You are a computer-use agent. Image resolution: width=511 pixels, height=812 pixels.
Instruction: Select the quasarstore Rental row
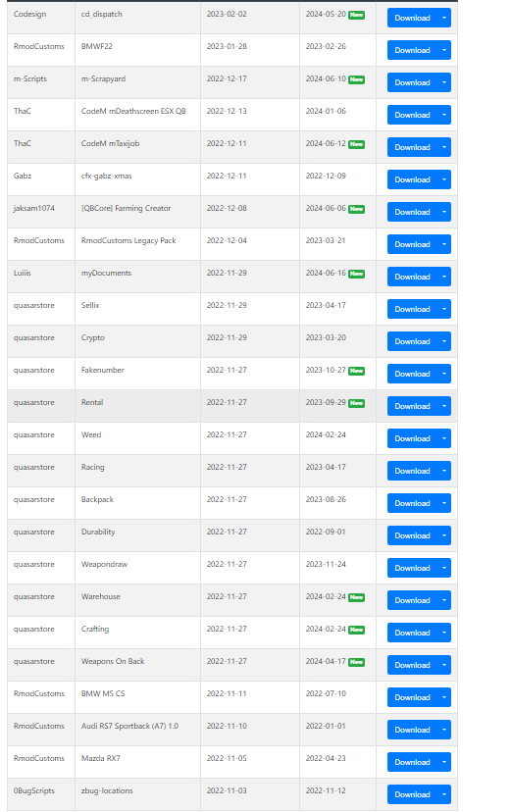click(231, 406)
